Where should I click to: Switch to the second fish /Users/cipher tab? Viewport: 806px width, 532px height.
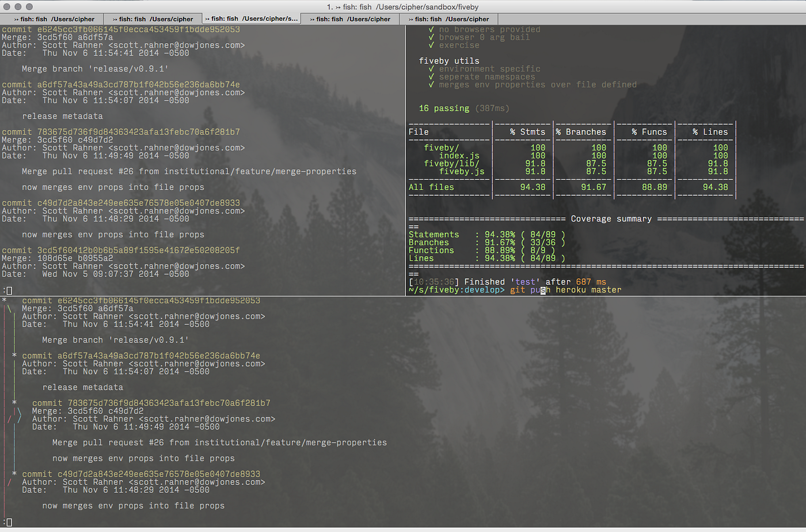(x=153, y=19)
